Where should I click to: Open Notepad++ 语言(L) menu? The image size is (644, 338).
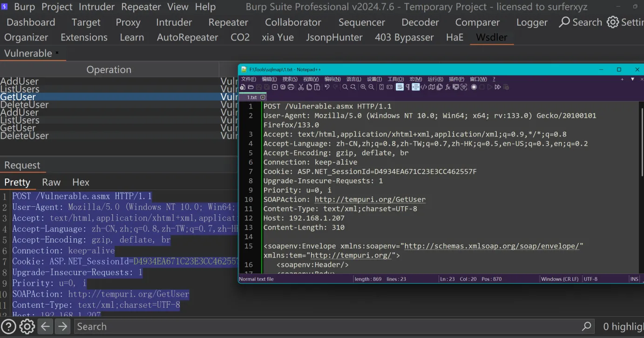(354, 79)
